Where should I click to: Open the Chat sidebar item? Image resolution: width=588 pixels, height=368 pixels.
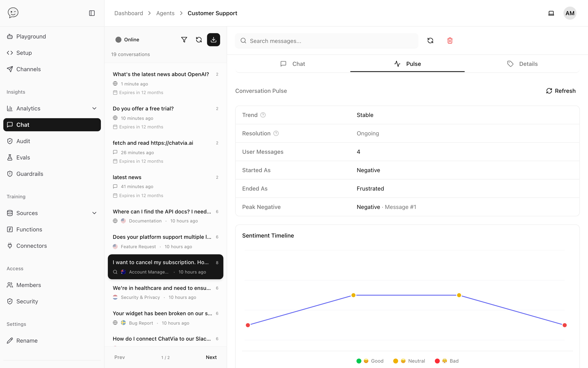[52, 125]
